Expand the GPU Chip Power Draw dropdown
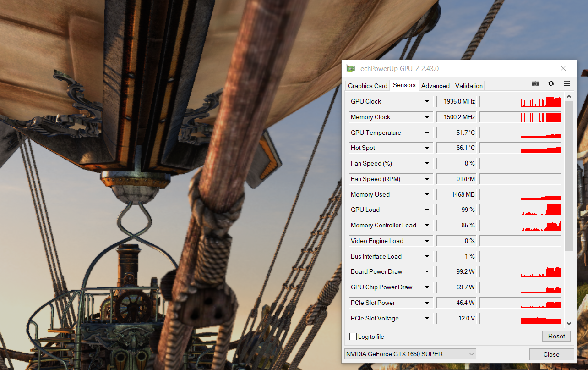Viewport: 588px width, 370px height. [x=427, y=287]
